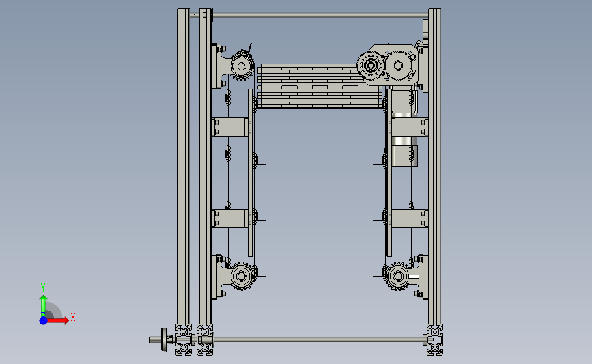Select the handwheel on the bottom shaft
592x364 pixels.
click(165, 339)
